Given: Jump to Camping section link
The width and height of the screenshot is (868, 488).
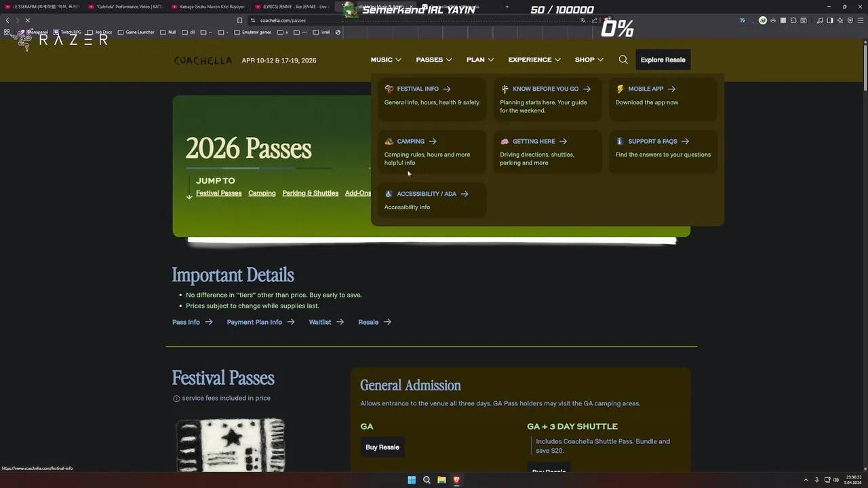Looking at the screenshot, I should pos(262,193).
